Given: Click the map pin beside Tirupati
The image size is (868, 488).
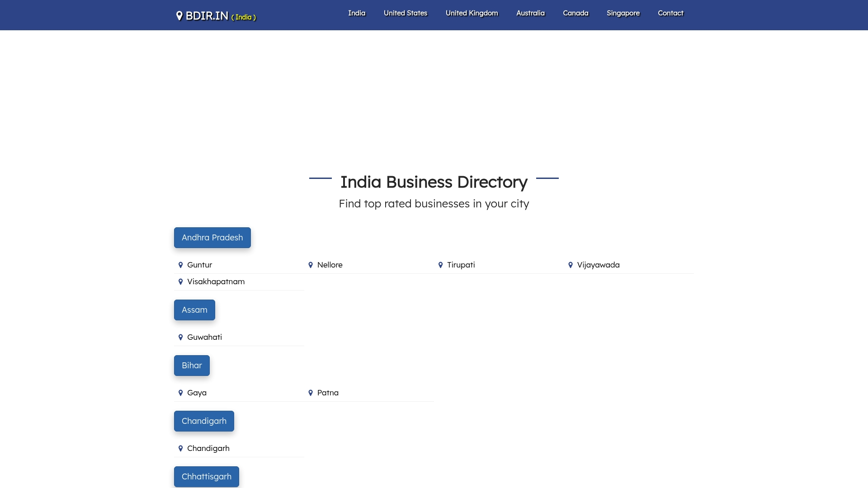Looking at the screenshot, I should click(x=440, y=265).
